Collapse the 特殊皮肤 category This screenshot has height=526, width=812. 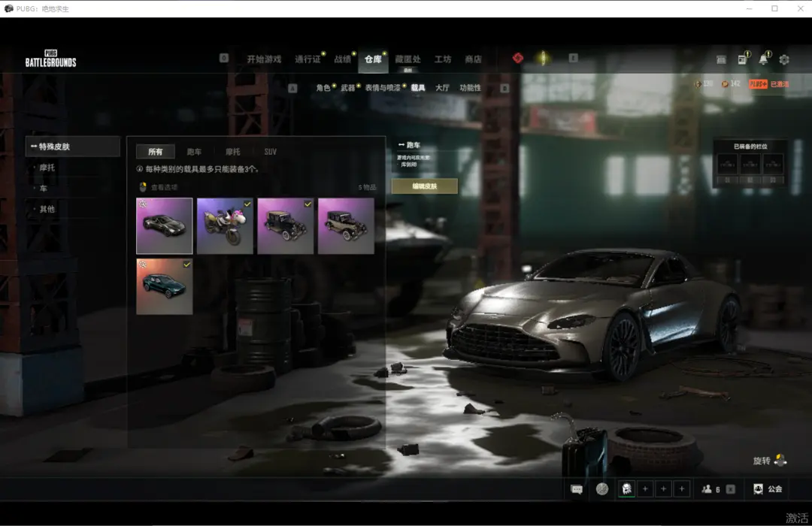(72, 147)
